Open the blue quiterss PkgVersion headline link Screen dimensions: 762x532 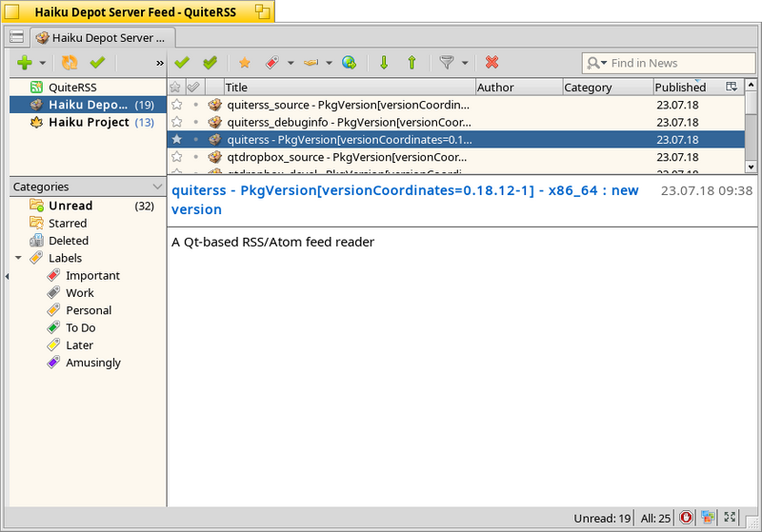coord(404,200)
